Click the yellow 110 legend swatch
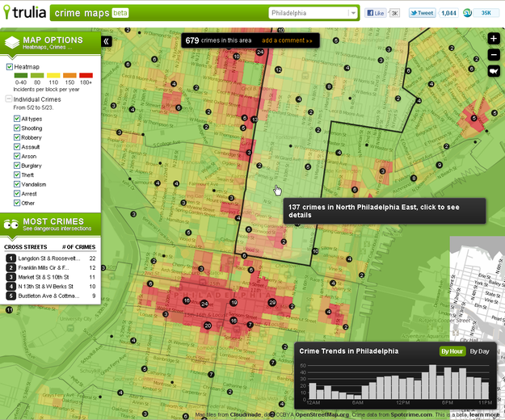 click(53, 75)
